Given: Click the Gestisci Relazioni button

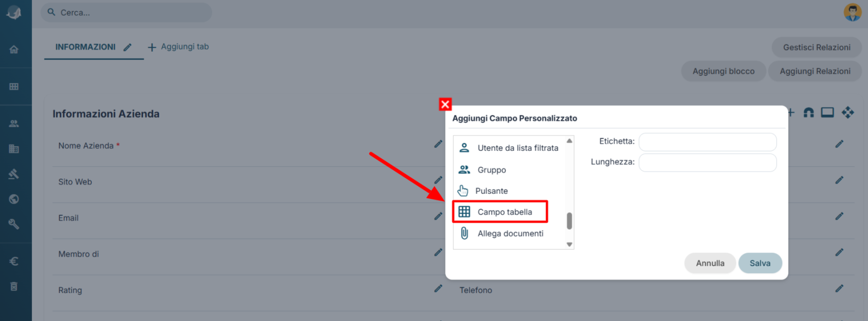Looking at the screenshot, I should pyautogui.click(x=816, y=47).
